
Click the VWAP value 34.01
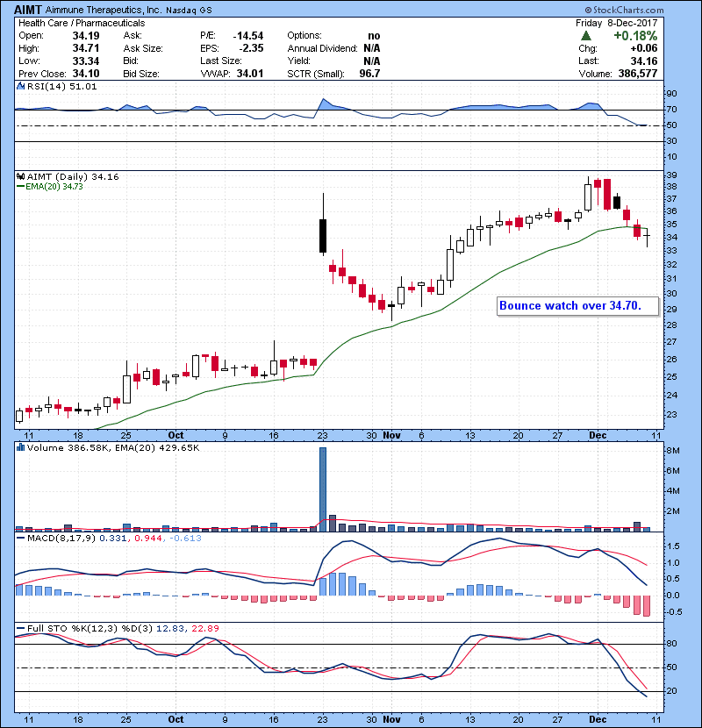point(250,74)
